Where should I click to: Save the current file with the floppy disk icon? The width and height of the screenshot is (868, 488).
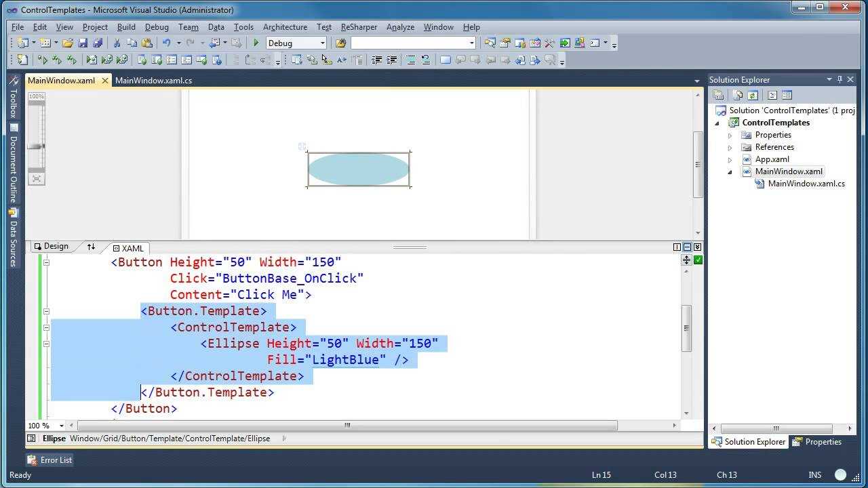coord(83,43)
